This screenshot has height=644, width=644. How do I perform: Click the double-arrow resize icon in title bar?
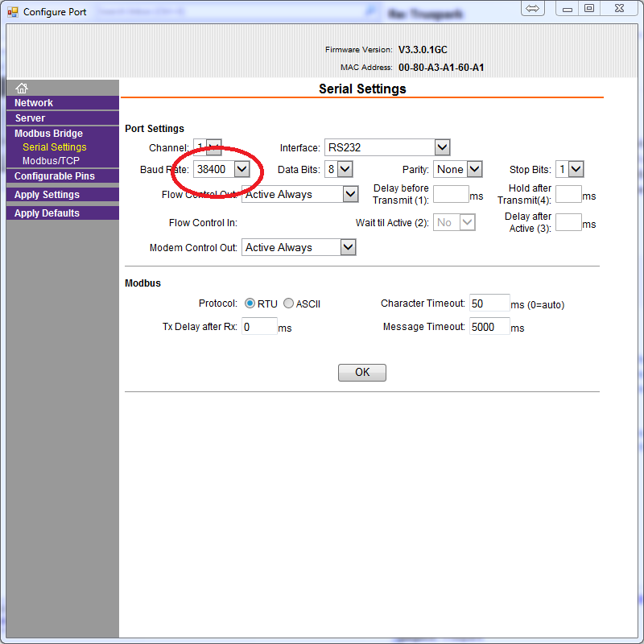tap(532, 8)
